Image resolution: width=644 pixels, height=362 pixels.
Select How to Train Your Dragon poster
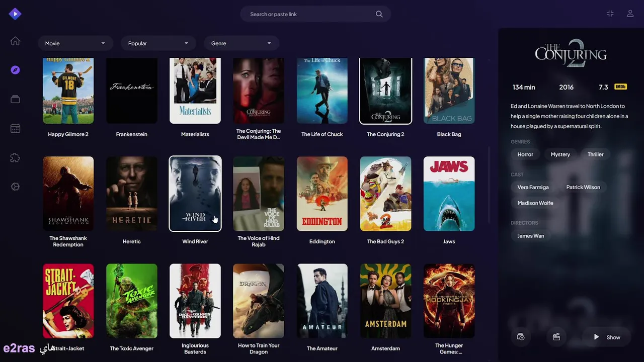tap(259, 301)
